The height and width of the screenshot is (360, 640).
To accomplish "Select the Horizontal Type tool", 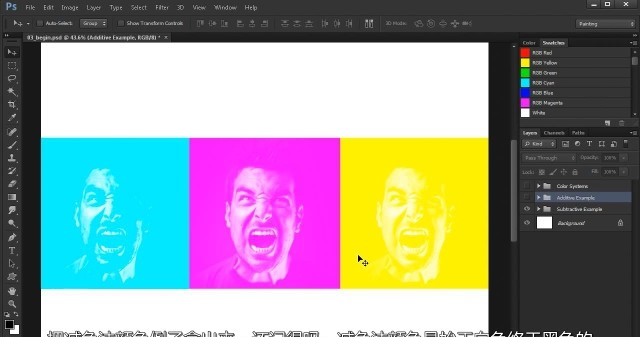I will [12, 251].
